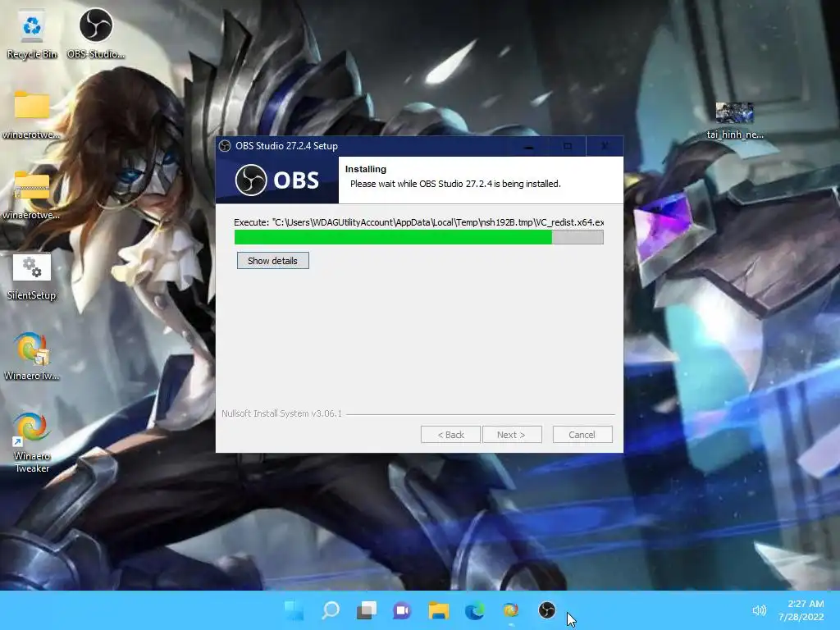The image size is (840, 630).
Task: Click Show details button
Action: point(272,261)
